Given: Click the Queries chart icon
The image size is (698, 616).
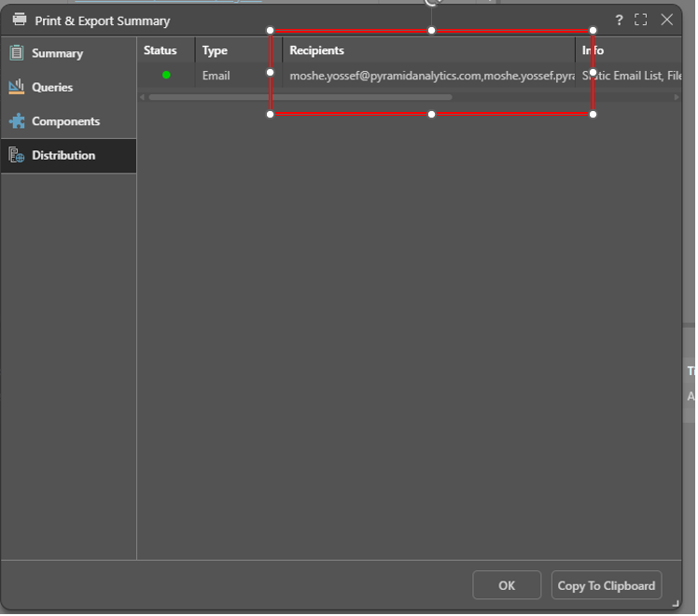Looking at the screenshot, I should (17, 87).
